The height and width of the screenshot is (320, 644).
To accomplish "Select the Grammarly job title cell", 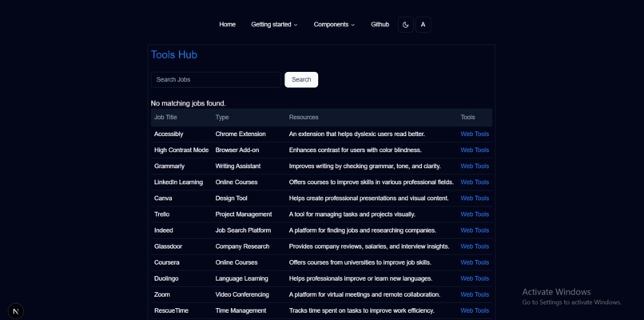I will click(x=169, y=166).
